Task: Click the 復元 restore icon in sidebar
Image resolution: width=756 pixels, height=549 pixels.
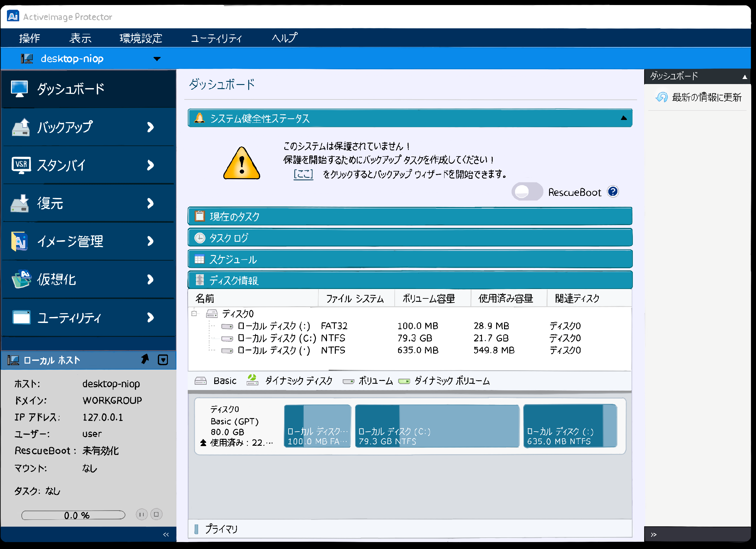Action: 20,203
